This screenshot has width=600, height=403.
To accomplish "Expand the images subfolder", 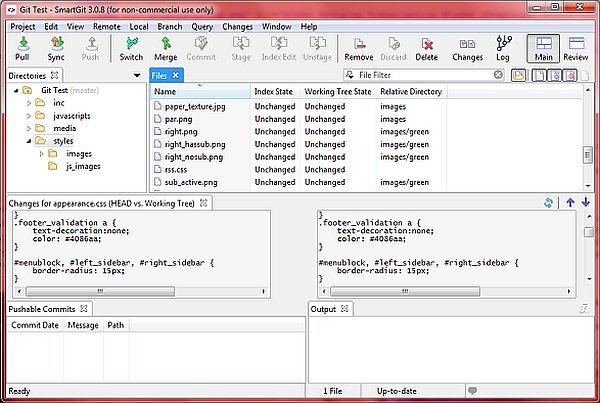I will coord(41,154).
